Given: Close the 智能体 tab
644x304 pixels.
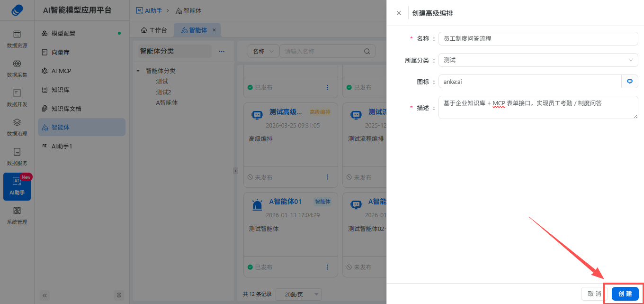Looking at the screenshot, I should pyautogui.click(x=214, y=30).
